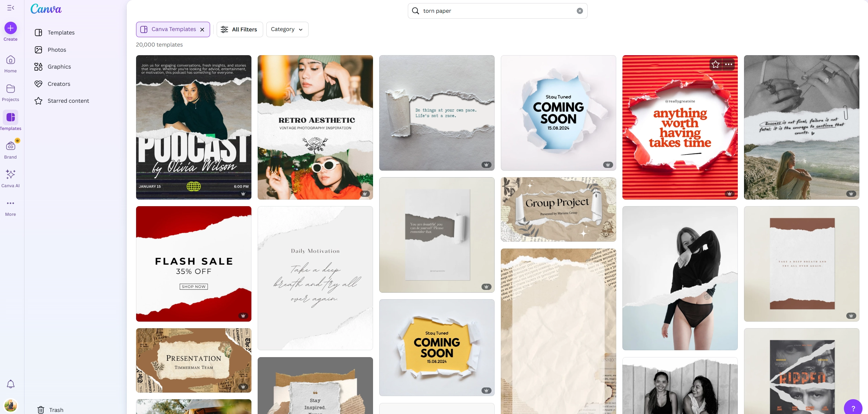868x414 pixels.
Task: Go to the Graphics section
Action: coord(59,67)
